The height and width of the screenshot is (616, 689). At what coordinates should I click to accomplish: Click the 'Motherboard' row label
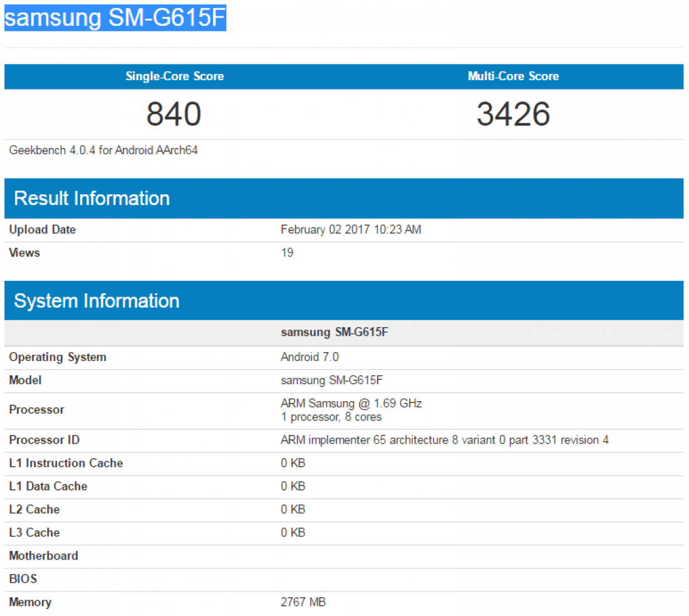(x=43, y=556)
